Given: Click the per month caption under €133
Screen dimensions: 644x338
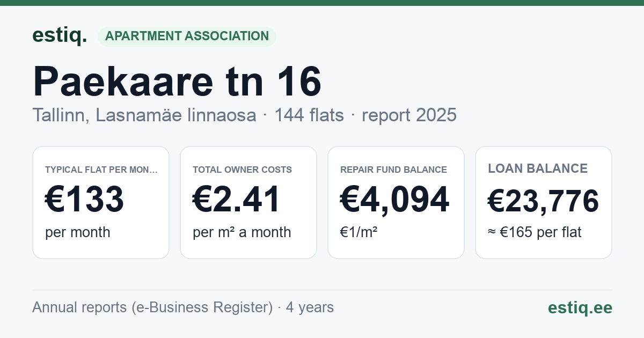Looking at the screenshot, I should 78,232.
